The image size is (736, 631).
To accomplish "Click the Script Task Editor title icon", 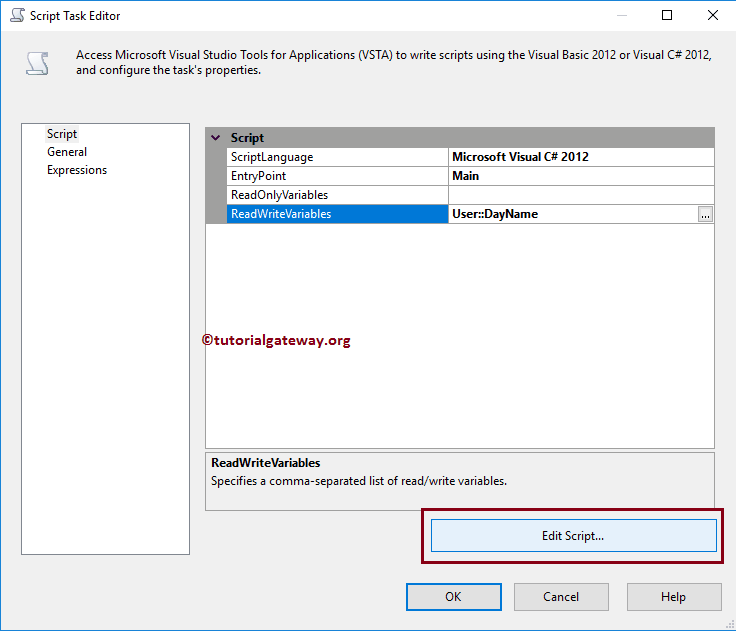I will pos(17,15).
